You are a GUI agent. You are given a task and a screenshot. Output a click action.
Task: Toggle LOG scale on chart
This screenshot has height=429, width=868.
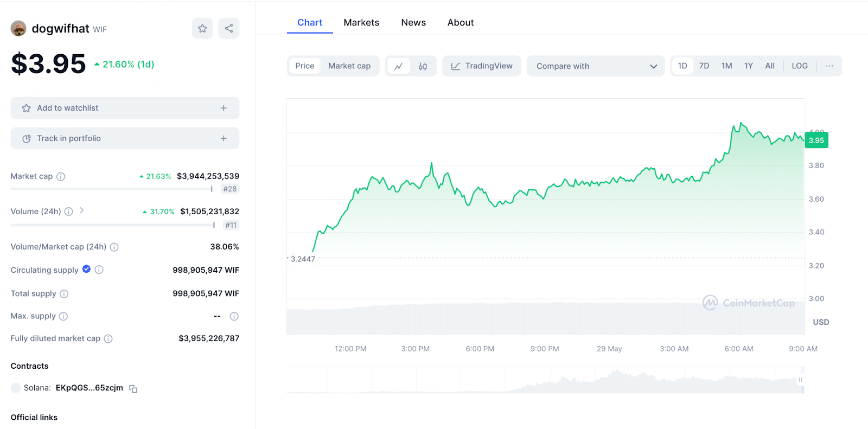800,66
